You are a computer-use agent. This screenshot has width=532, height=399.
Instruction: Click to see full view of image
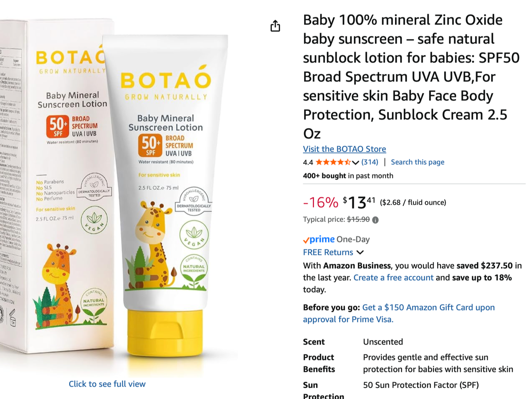(107, 384)
